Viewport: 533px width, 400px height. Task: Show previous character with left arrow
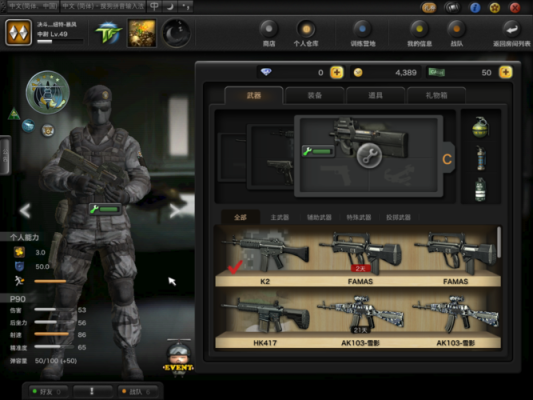click(25, 211)
